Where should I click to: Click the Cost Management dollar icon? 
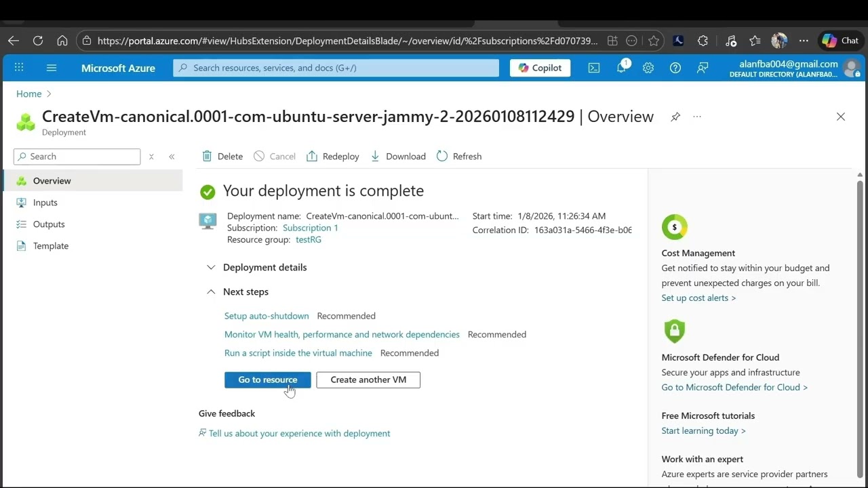[675, 227]
